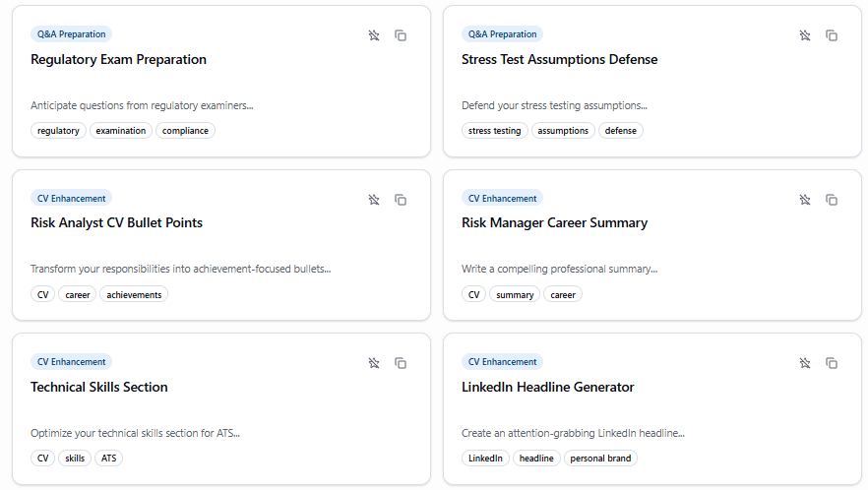Select the 'personal brand' tag
The width and height of the screenshot is (868, 490).
600,459
